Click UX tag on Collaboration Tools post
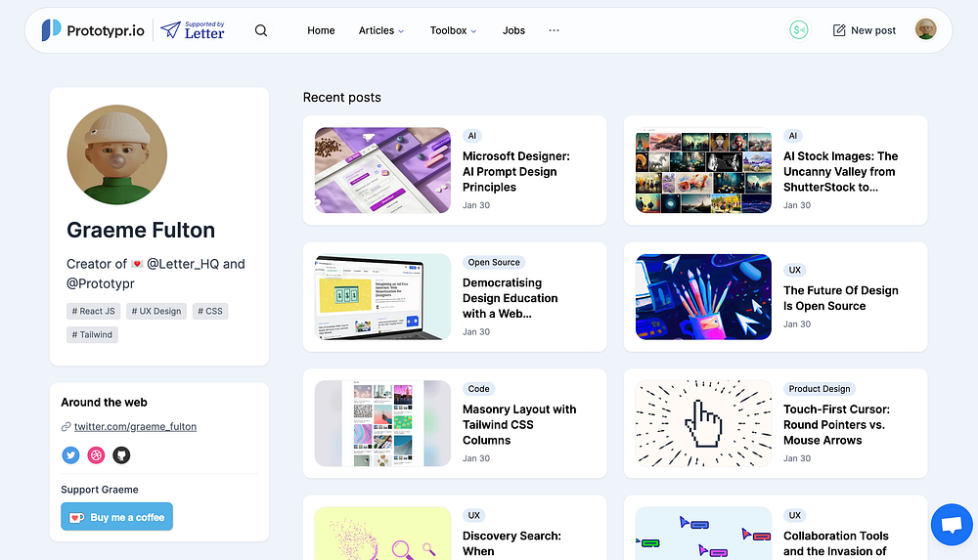Viewport: 978px width, 560px height. [794, 516]
